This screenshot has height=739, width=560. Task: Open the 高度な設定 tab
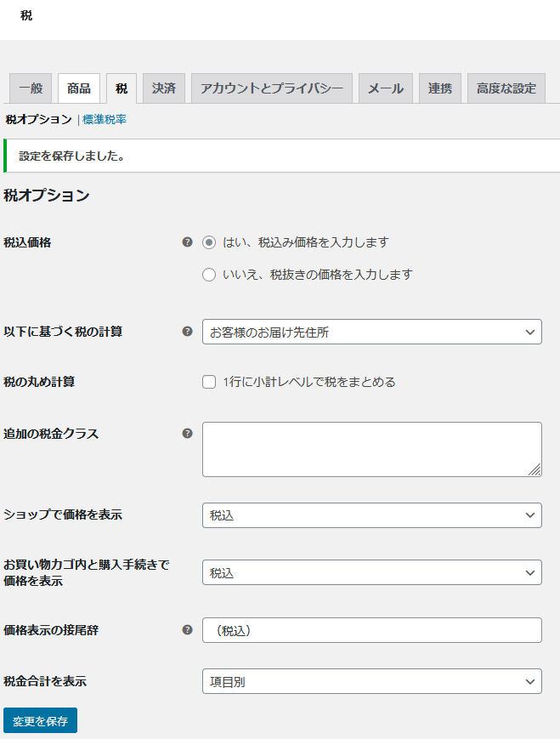(x=506, y=88)
